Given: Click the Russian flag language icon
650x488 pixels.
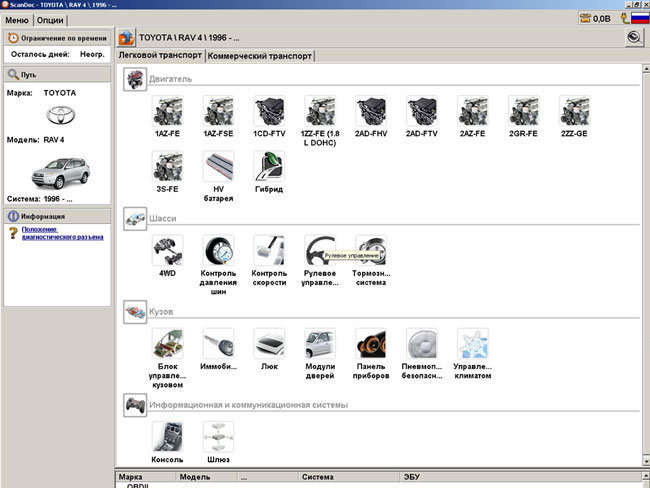Looking at the screenshot, I should [638, 19].
